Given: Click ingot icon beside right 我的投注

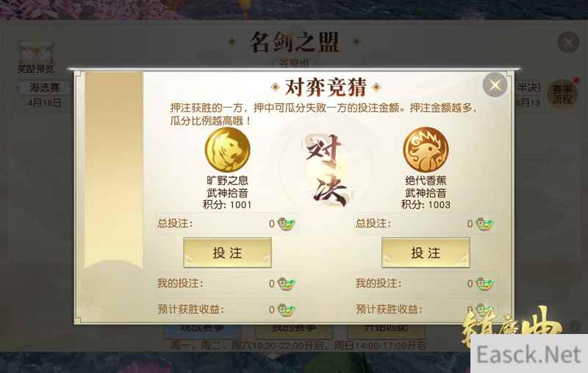Looking at the screenshot, I should 485,284.
